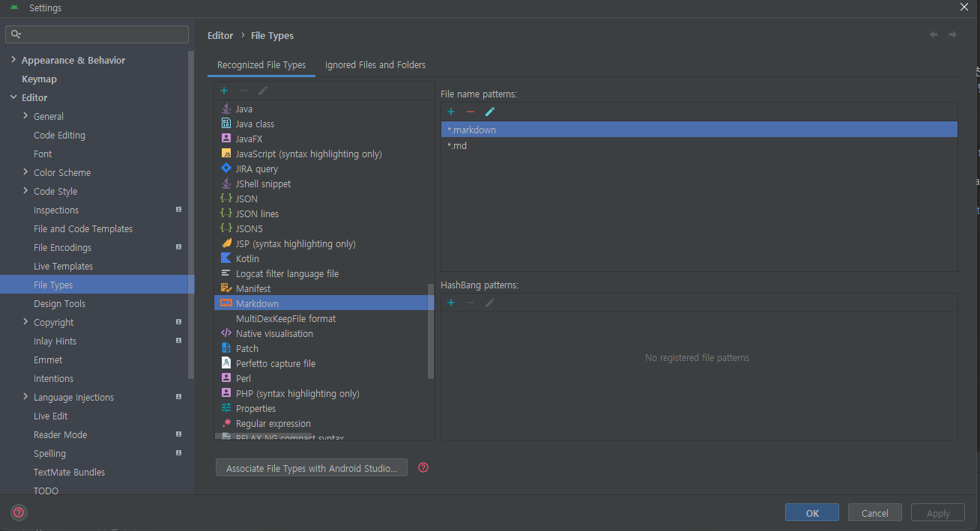Select the *.markdown pattern
This screenshot has width=980, height=531.
[699, 130]
